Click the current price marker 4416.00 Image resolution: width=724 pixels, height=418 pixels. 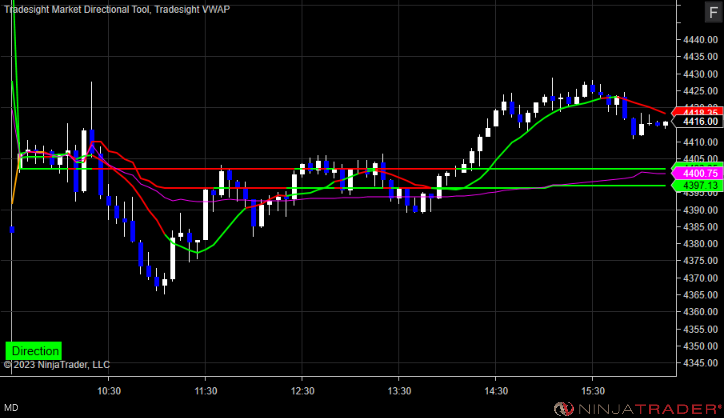(x=697, y=121)
